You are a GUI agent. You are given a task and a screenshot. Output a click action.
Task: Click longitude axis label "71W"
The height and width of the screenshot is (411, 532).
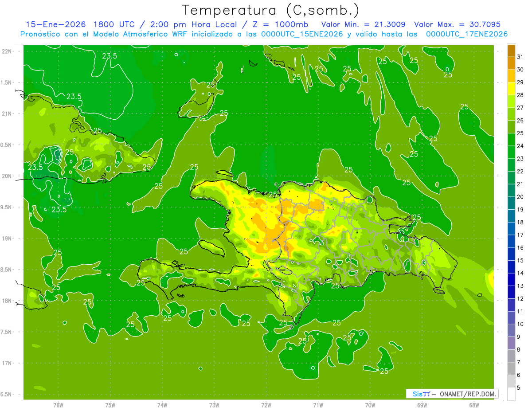[x=318, y=405]
